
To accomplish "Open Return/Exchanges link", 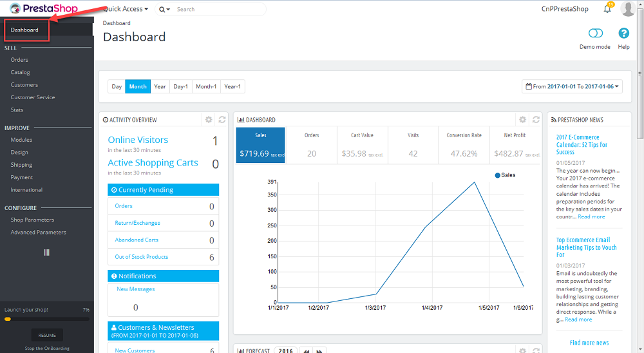I will point(138,223).
